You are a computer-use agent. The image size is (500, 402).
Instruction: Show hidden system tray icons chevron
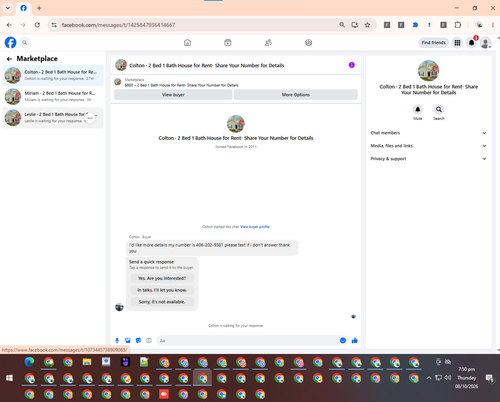(x=429, y=378)
